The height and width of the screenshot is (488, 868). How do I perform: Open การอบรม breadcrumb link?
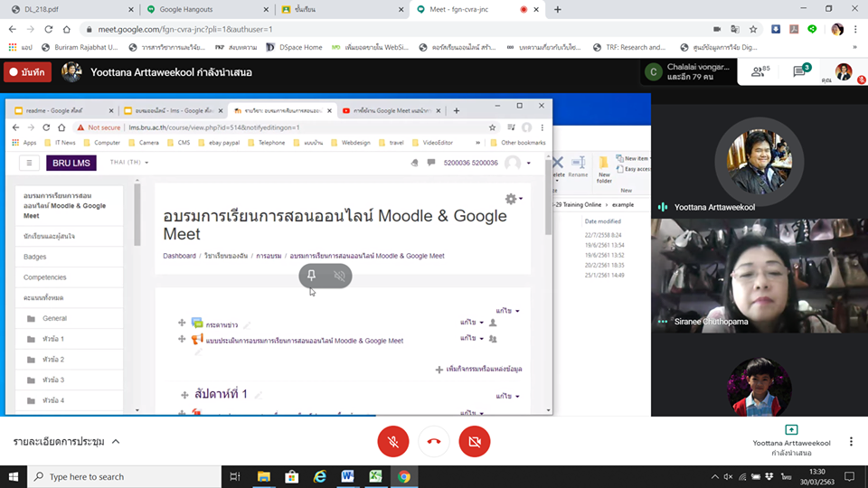coord(269,256)
